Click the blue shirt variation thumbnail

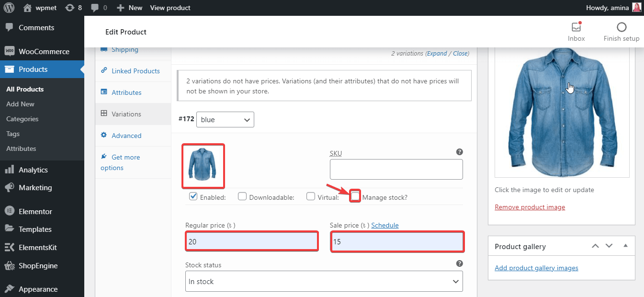coord(203,166)
